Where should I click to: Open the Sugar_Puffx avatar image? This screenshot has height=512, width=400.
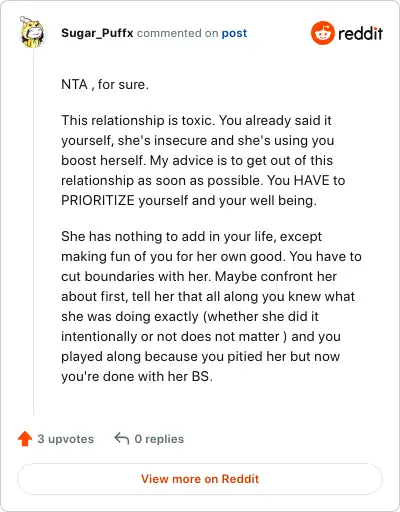(32, 32)
